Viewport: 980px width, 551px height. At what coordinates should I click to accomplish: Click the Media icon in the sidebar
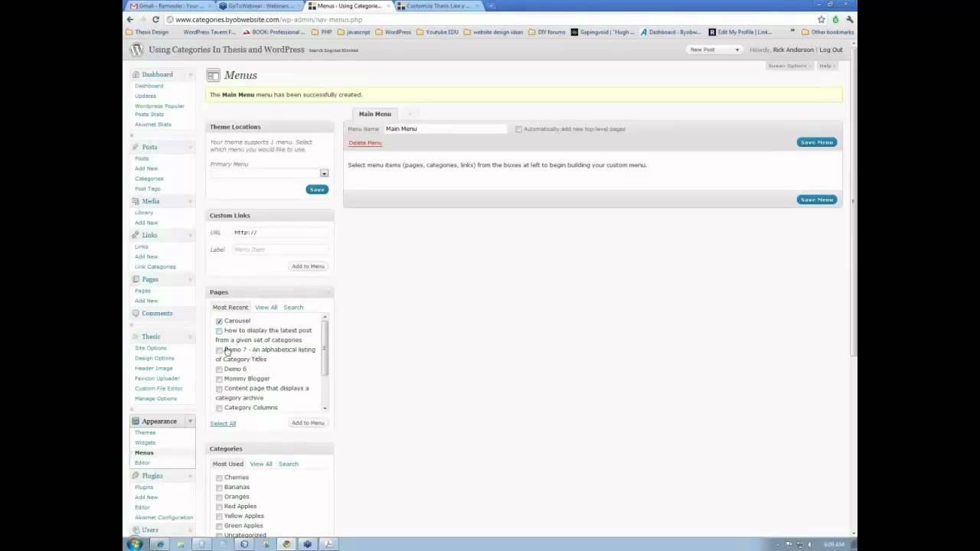[x=136, y=201]
